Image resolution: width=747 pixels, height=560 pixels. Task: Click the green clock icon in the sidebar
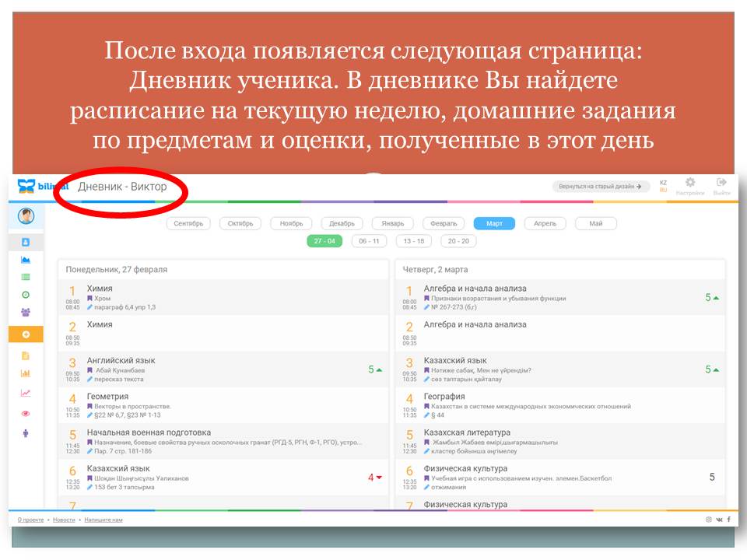26,295
